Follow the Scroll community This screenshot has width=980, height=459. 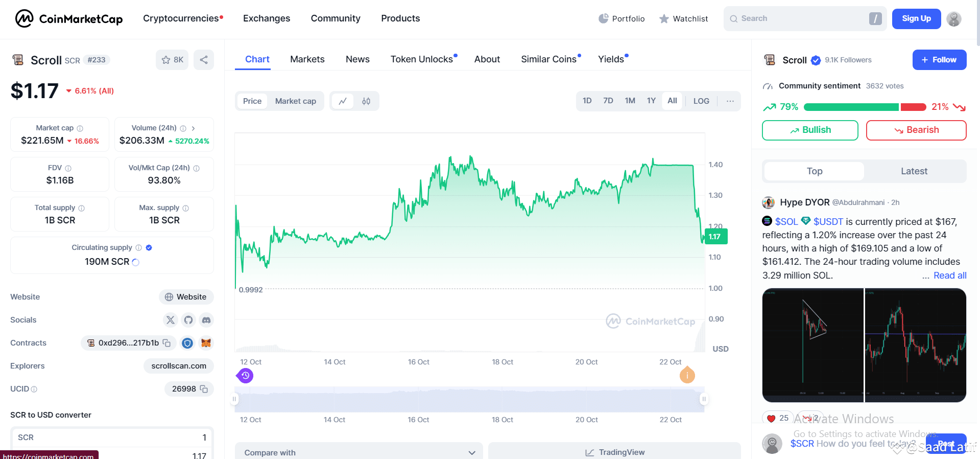(940, 60)
